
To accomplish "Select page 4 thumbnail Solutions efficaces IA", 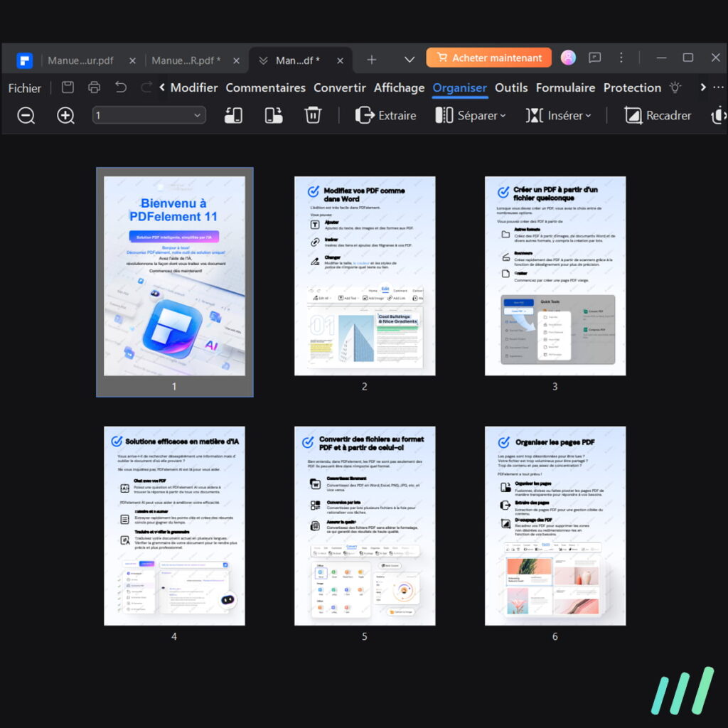I will (x=174, y=525).
